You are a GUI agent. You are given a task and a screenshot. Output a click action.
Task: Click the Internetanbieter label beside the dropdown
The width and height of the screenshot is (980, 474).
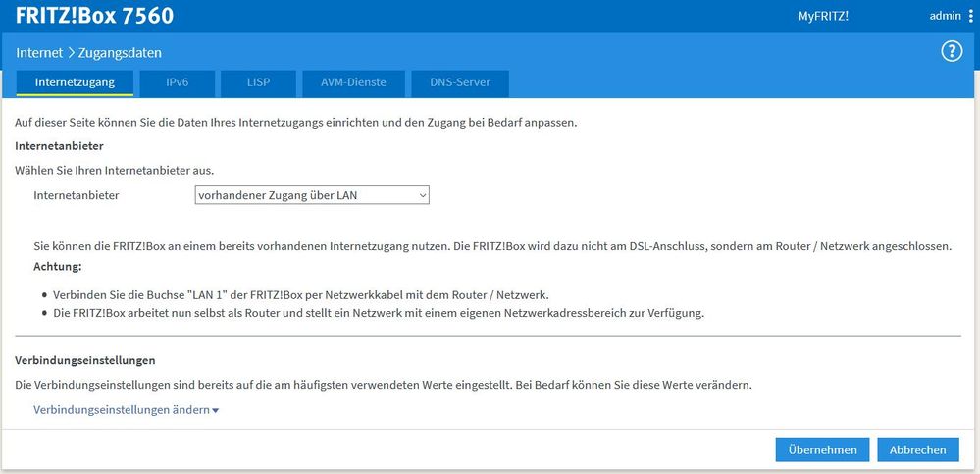pyautogui.click(x=77, y=195)
